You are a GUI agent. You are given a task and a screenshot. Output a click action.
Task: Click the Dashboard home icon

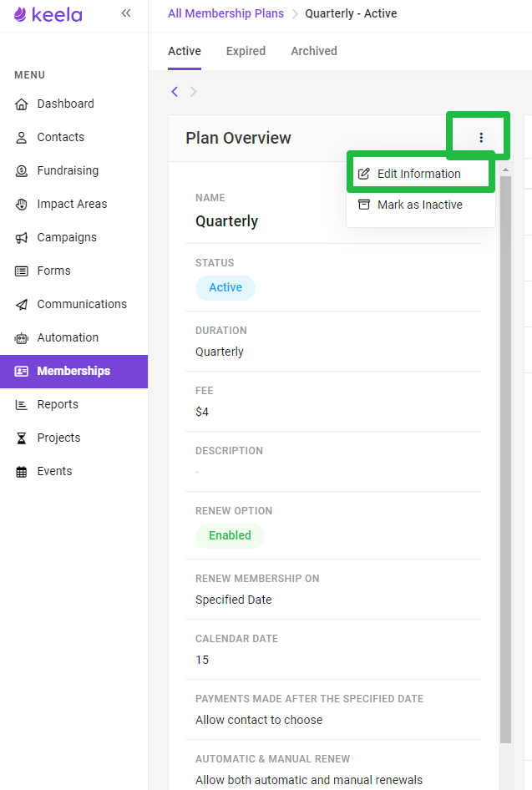tap(21, 104)
